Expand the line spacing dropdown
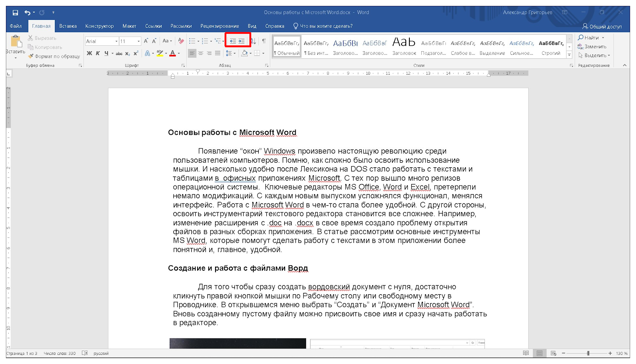 point(235,53)
